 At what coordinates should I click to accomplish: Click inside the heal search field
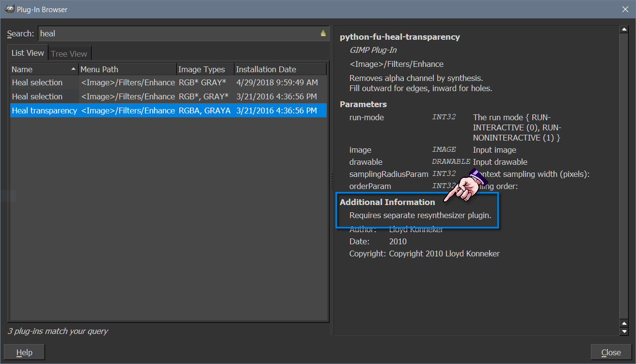(x=145, y=33)
